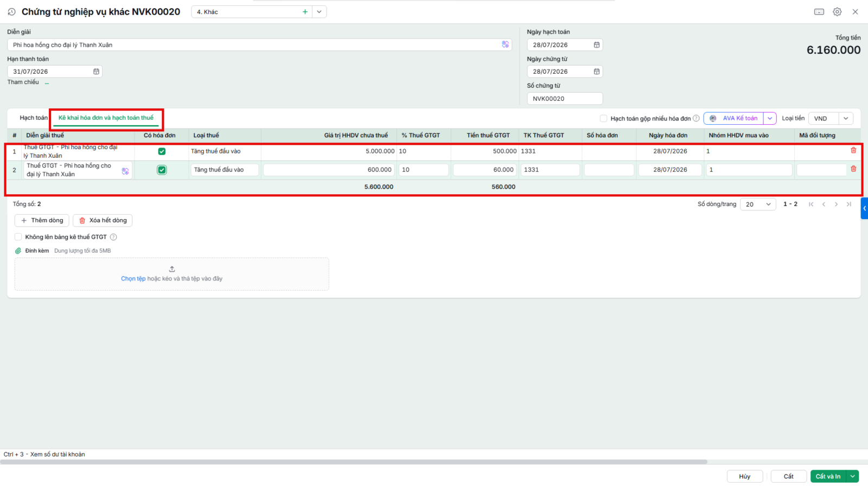
Task: Open the voucher history icon beside the title
Action: 11,12
